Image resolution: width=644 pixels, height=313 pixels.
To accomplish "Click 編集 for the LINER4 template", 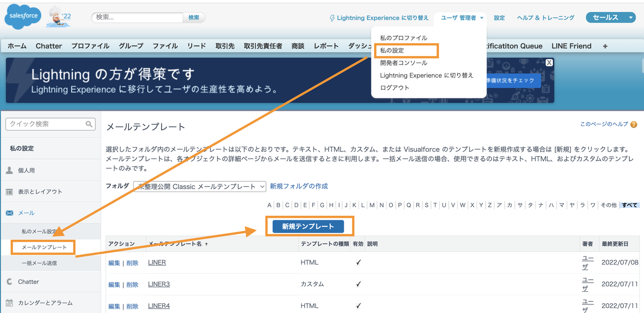I will pyautogui.click(x=114, y=306).
